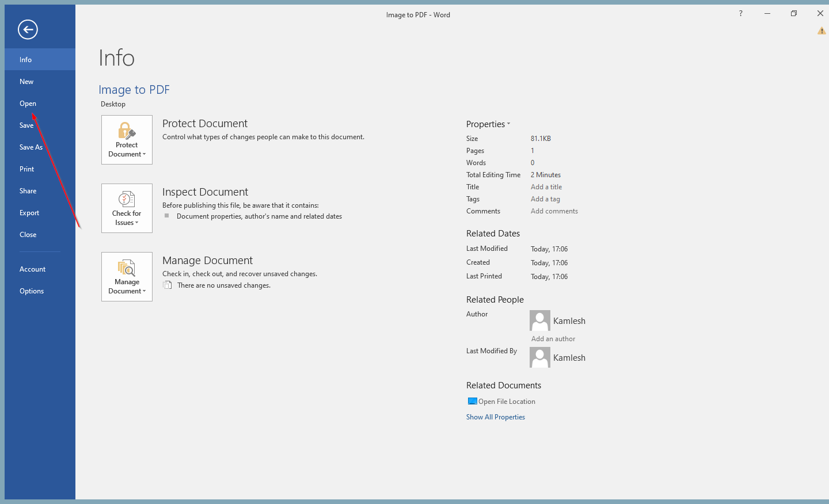Click the unsaved changes document icon
Viewport: 829px width, 504px height.
pos(168,285)
